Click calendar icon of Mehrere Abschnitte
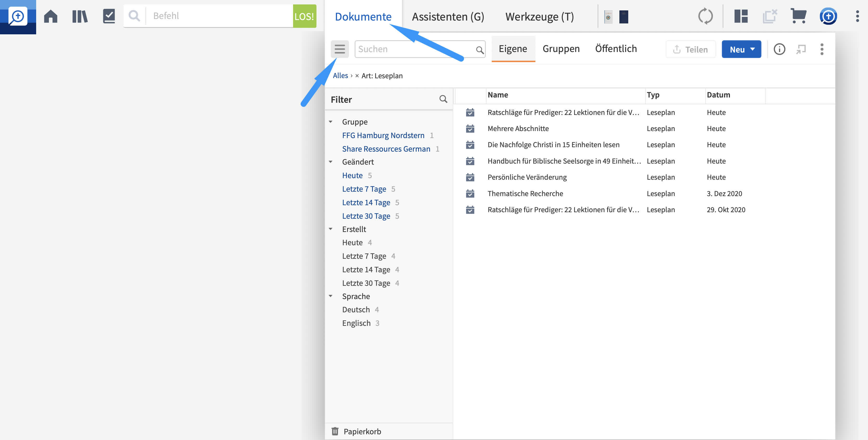The height and width of the screenshot is (440, 868). click(x=470, y=129)
